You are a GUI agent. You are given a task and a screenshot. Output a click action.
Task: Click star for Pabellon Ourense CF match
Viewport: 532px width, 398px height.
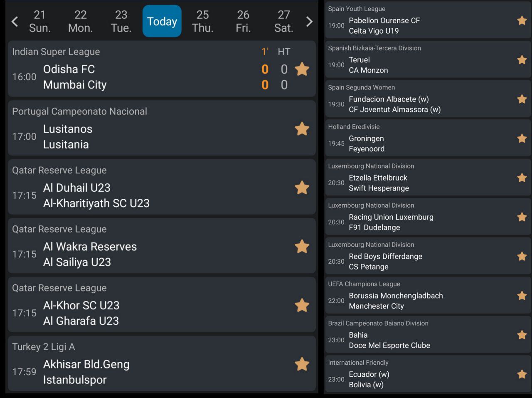pos(522,20)
